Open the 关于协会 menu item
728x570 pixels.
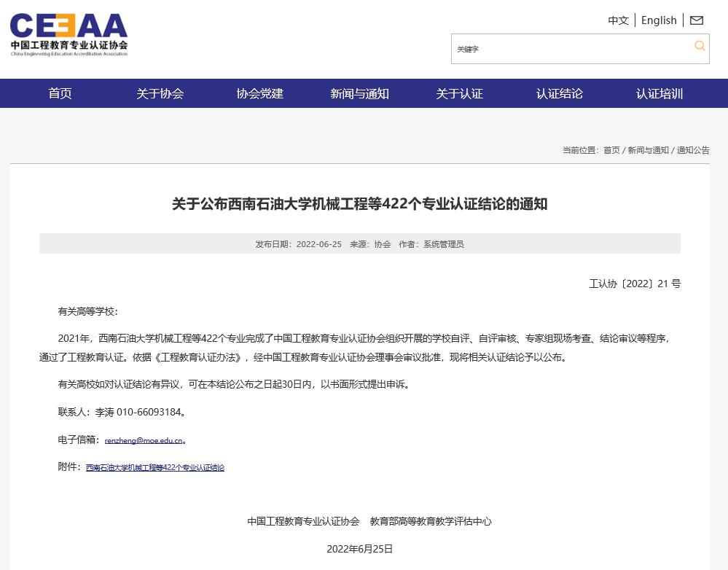(x=160, y=93)
